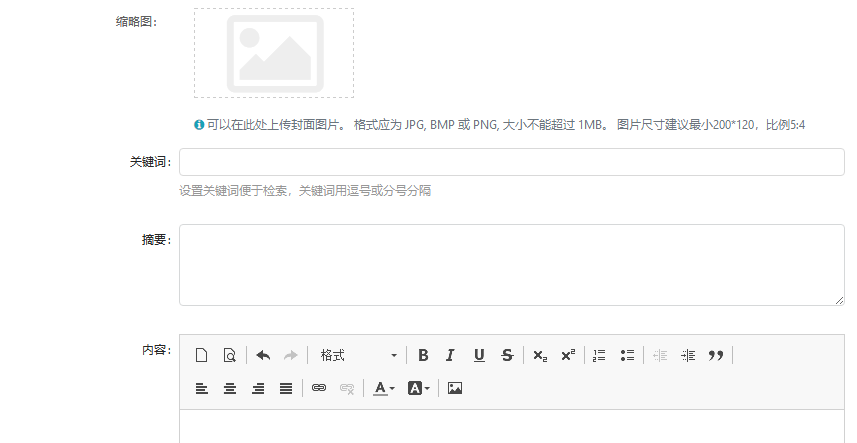
Task: Click the undo arrow in editor toolbar
Action: click(263, 355)
